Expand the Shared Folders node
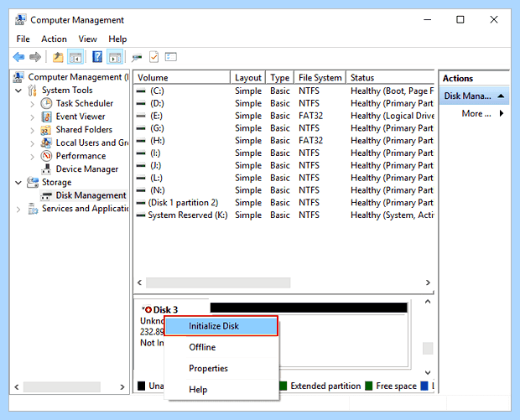The width and height of the screenshot is (520, 420). [x=32, y=130]
